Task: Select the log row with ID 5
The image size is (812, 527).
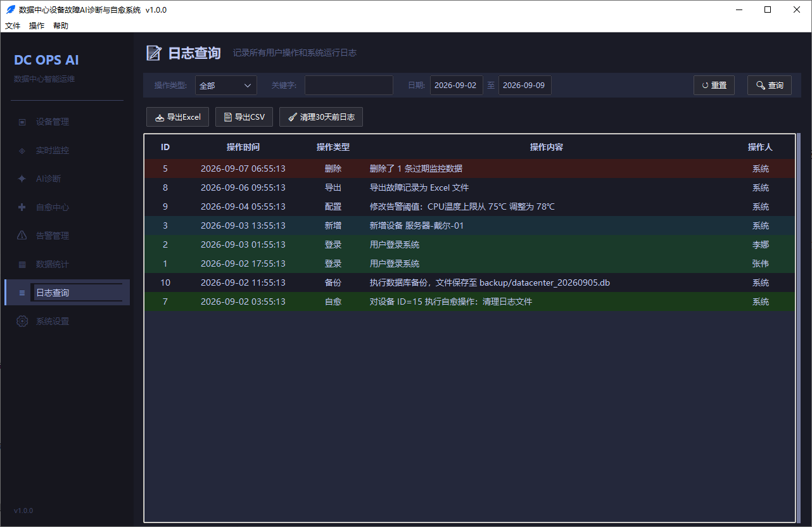Action: (469, 168)
